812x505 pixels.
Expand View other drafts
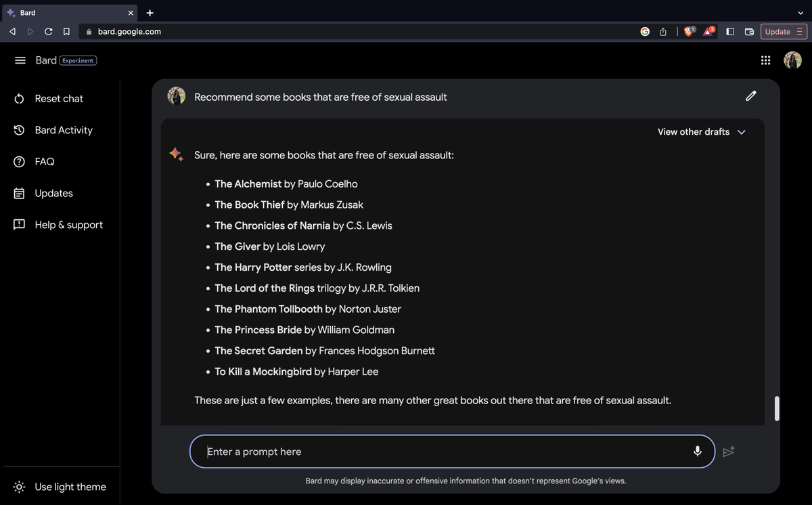pyautogui.click(x=701, y=132)
